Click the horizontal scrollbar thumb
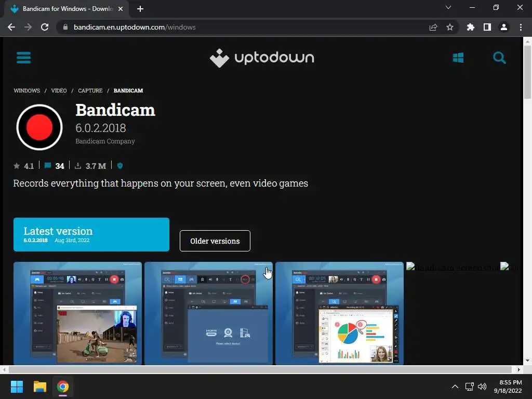532x399 pixels. pyautogui.click(x=260, y=369)
